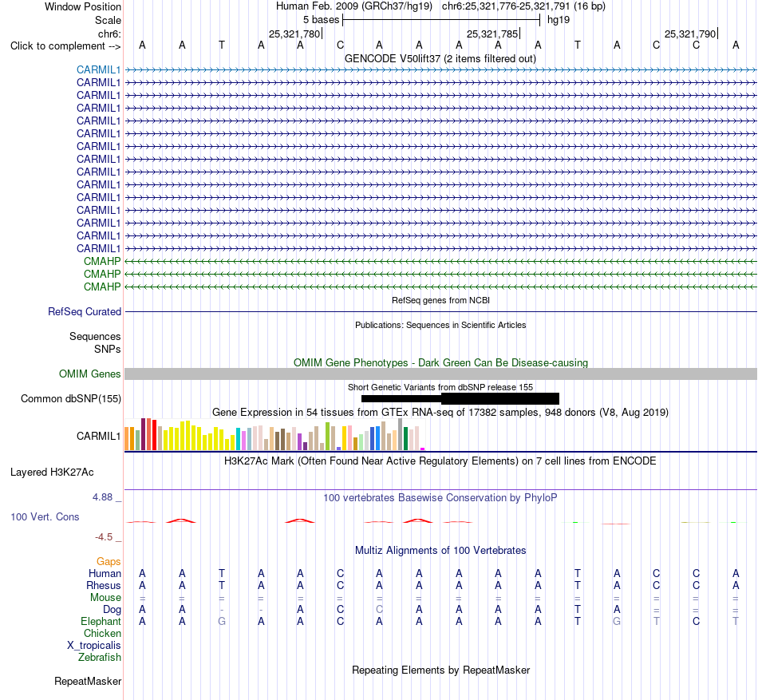Click the 'RepeatMasker' track label
758x700 pixels.
coord(88,681)
